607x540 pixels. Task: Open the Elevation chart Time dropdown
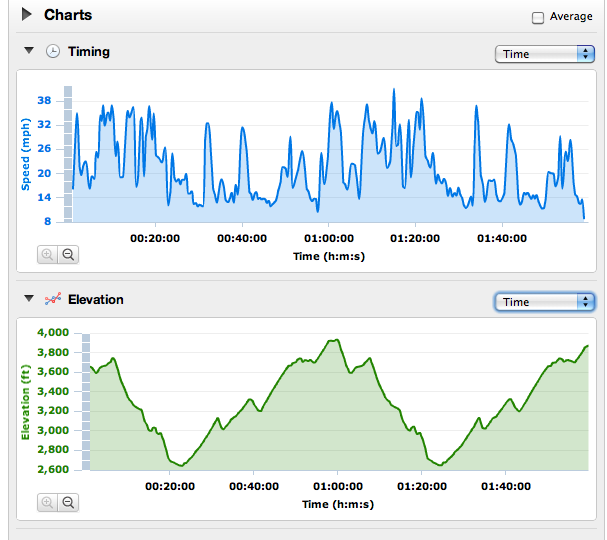click(545, 302)
